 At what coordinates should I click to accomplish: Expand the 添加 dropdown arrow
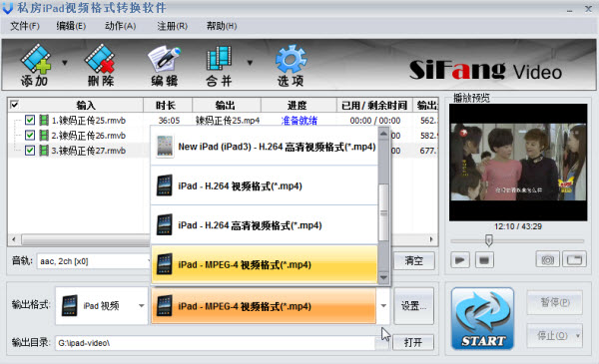click(65, 63)
